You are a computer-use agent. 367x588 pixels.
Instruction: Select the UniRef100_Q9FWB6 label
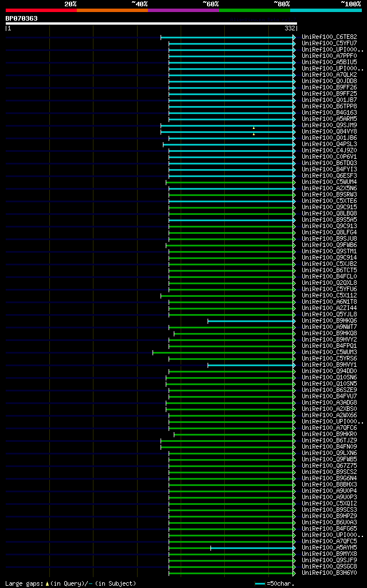(x=330, y=245)
